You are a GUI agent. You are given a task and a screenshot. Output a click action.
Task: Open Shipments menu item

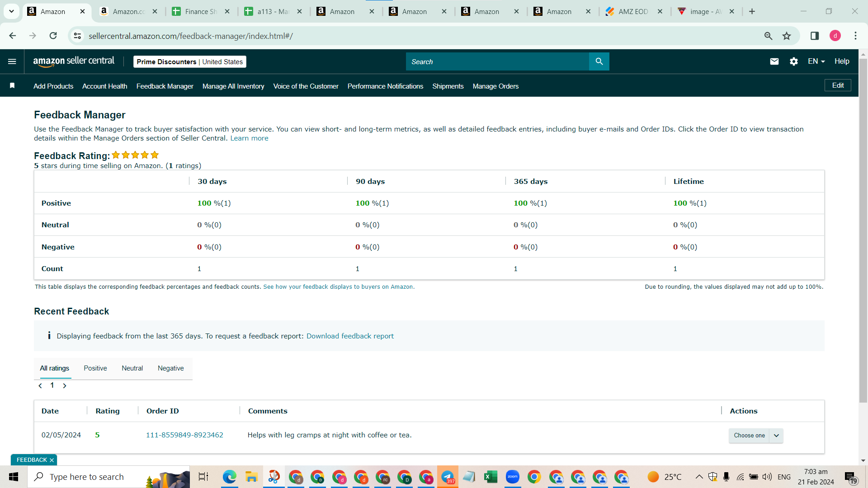(x=448, y=86)
